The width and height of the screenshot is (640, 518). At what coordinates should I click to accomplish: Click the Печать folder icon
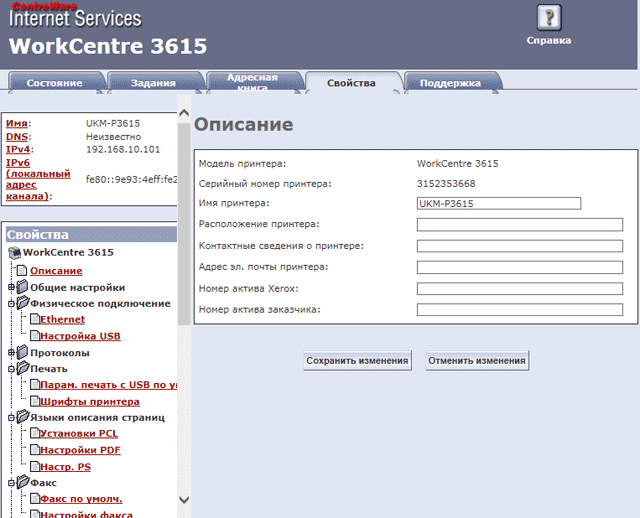pyautogui.click(x=23, y=368)
